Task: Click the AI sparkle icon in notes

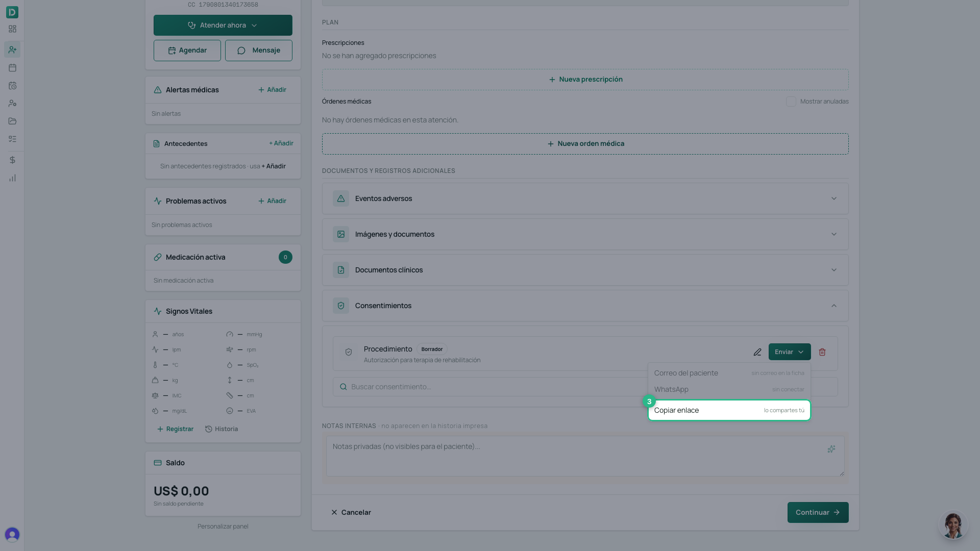Action: 831,449
